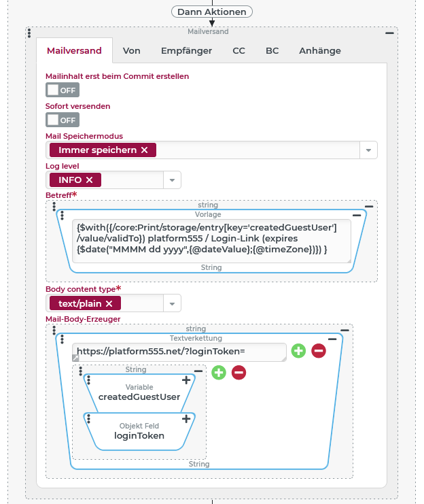Collapse the Vorlage block minus icon
Viewport: 424px width, 504px height.
coord(357,215)
